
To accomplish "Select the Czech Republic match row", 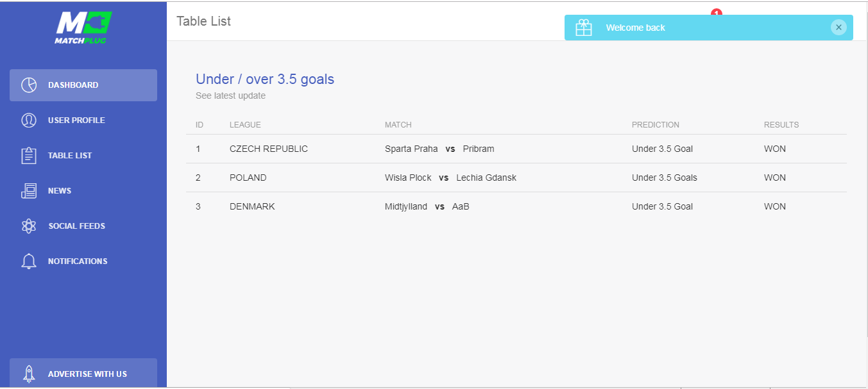I will point(516,149).
